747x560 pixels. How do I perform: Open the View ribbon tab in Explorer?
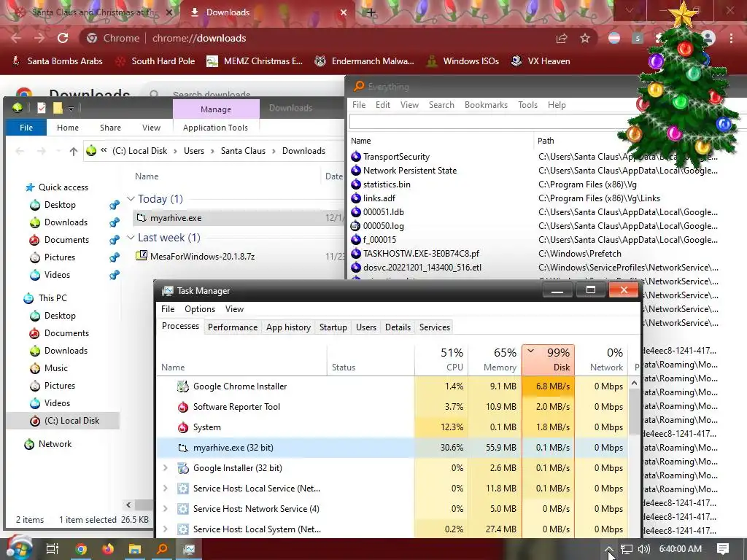[151, 127]
